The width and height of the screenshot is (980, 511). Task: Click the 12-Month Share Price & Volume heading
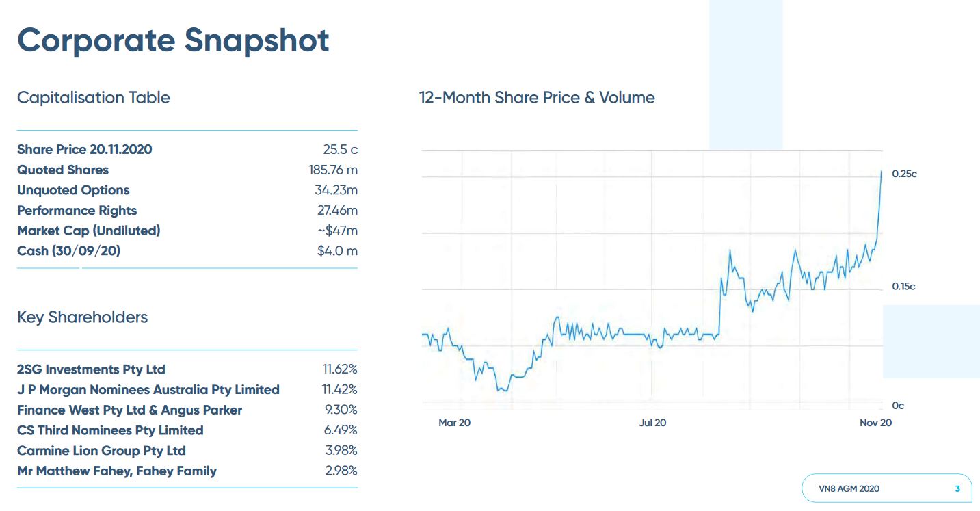(537, 98)
